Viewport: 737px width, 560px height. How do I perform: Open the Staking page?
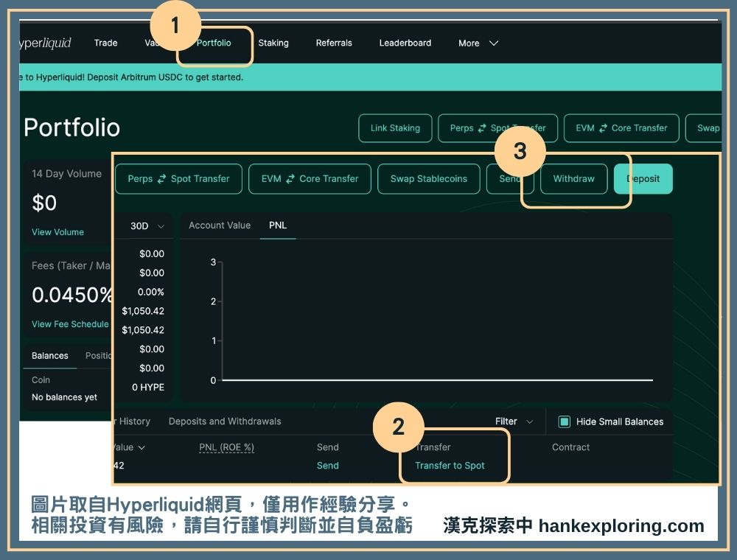273,43
